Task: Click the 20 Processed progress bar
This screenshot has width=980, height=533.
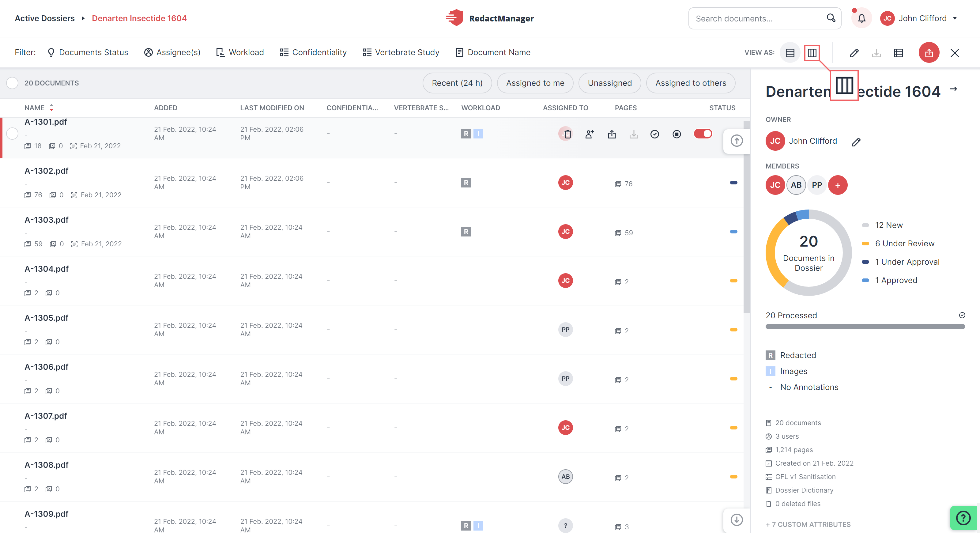Action: pyautogui.click(x=865, y=327)
